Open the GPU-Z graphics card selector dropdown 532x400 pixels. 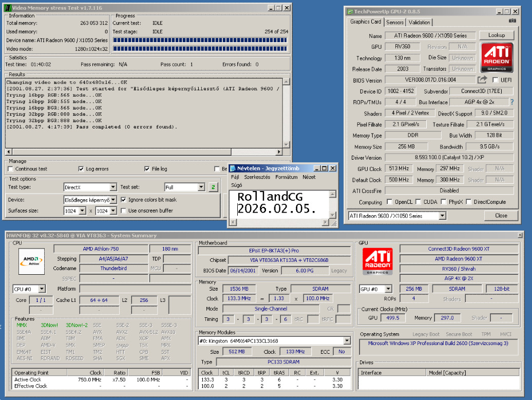pyautogui.click(x=443, y=216)
